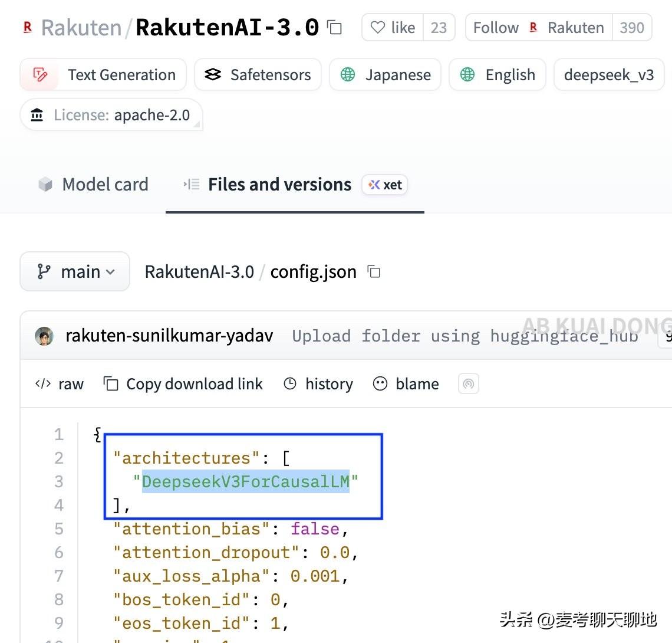Click the copy icon beside Copy download link
Viewport: 672px width, 643px height.
(x=111, y=383)
